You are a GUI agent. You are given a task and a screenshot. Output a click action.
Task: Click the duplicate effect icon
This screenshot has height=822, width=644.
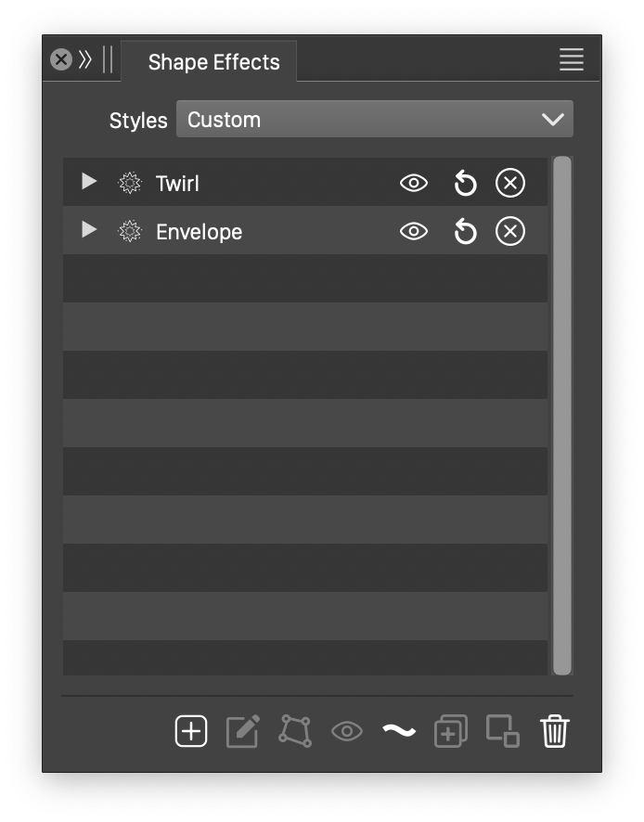coord(451,731)
